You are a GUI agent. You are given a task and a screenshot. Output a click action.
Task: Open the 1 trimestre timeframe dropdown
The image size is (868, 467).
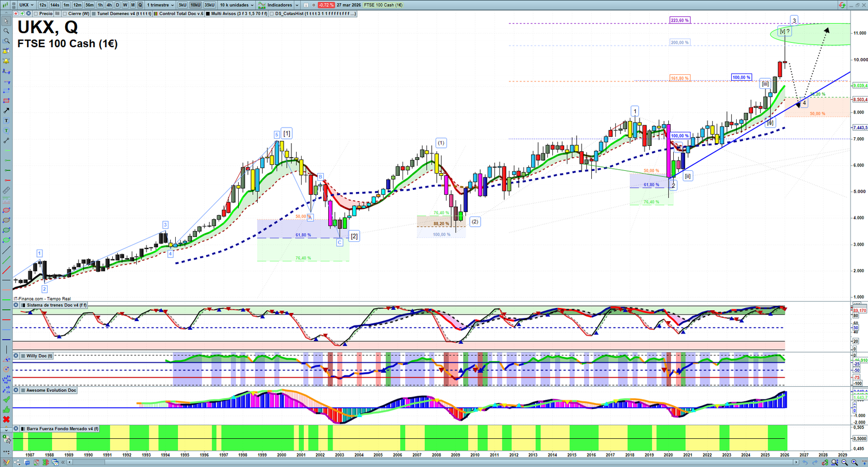[160, 5]
